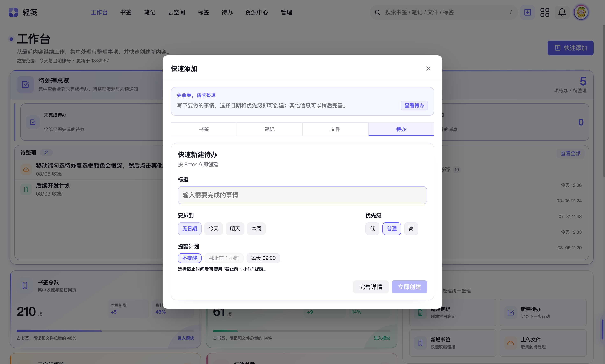605x364 pixels.
Task: Click the 未完成待办 icon
Action: click(x=33, y=122)
